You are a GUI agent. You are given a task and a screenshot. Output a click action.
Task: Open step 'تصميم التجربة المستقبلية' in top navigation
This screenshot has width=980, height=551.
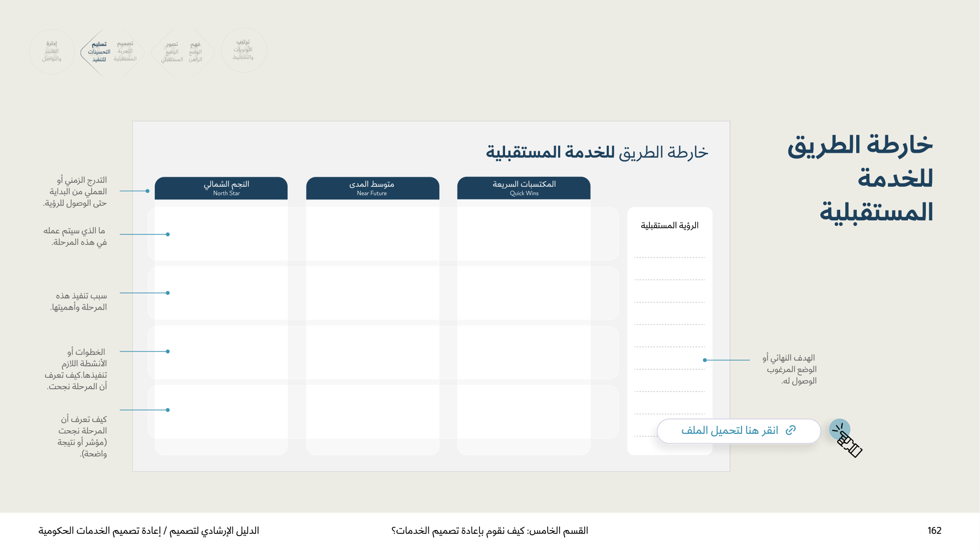[125, 52]
